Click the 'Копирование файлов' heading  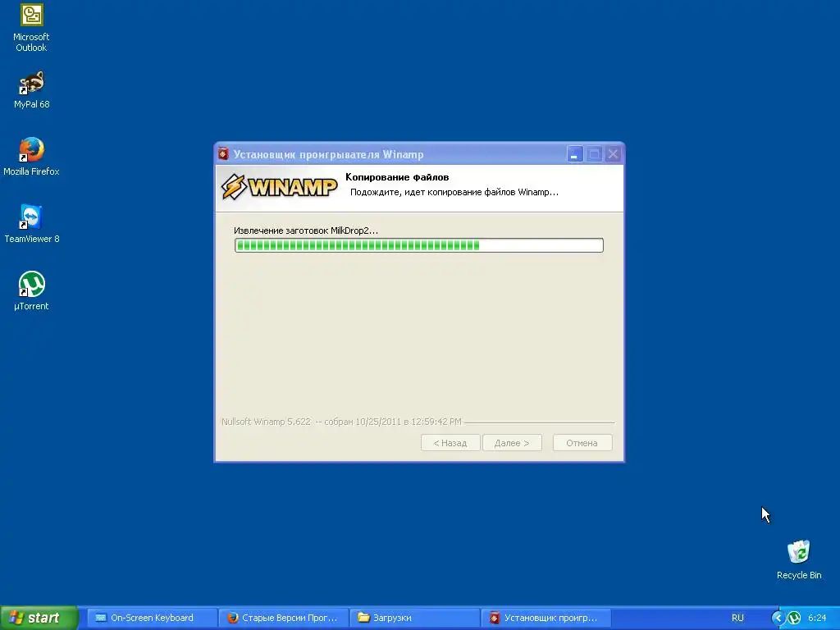coord(397,177)
